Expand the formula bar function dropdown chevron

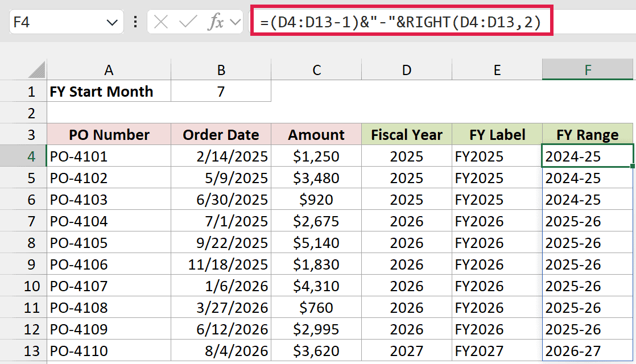pos(235,22)
